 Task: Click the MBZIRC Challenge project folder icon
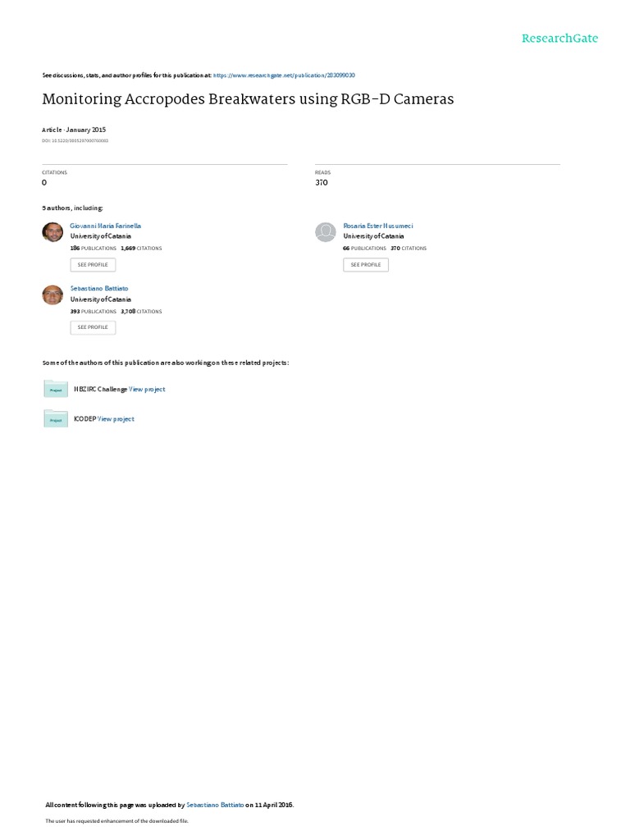56,389
